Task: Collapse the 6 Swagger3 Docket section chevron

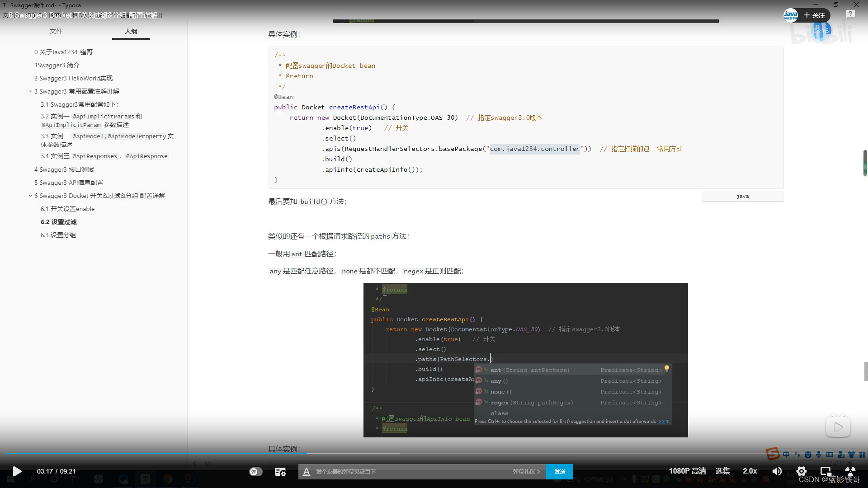Action: point(30,196)
